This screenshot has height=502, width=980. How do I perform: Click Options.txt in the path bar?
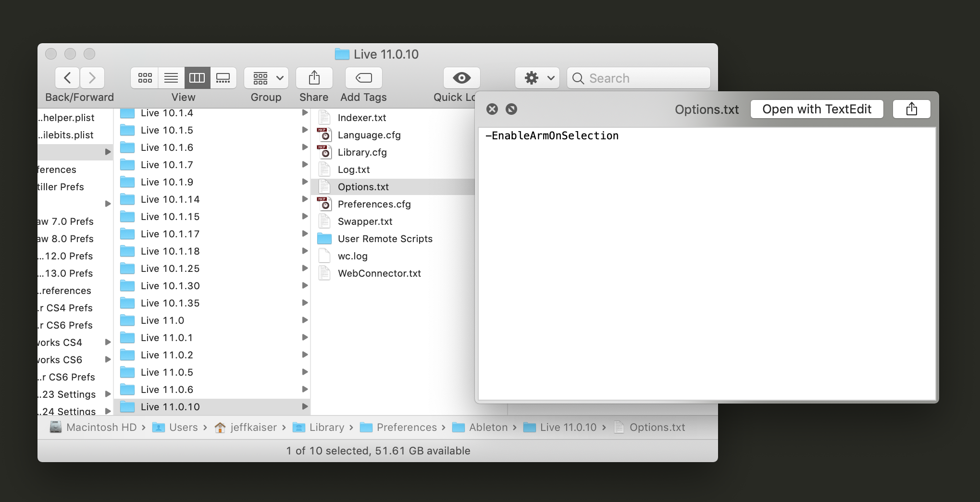coord(649,427)
